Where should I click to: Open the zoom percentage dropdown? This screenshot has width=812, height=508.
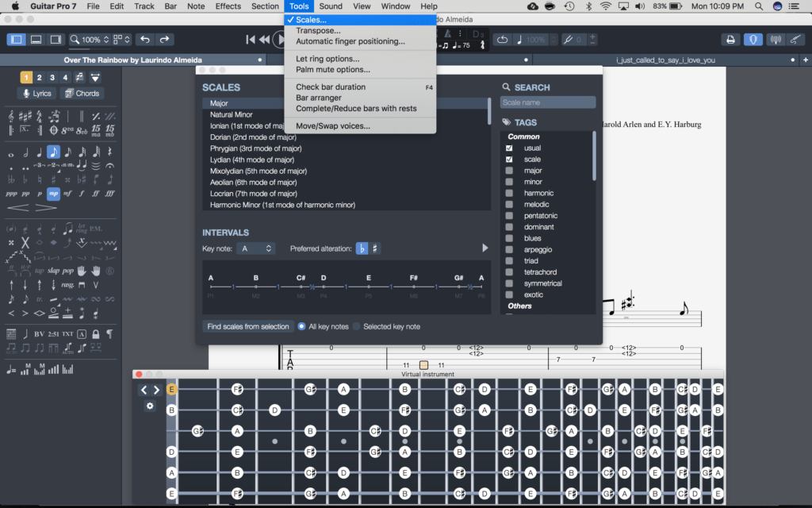(x=90, y=40)
